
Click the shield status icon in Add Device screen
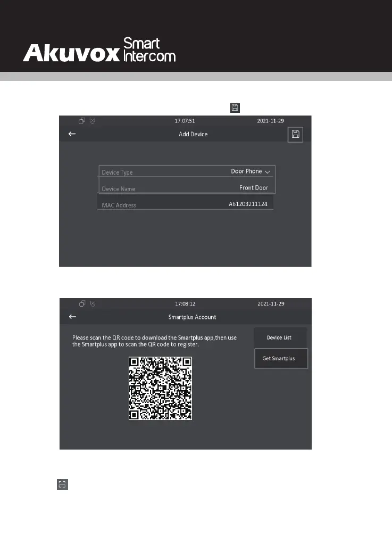93,121
